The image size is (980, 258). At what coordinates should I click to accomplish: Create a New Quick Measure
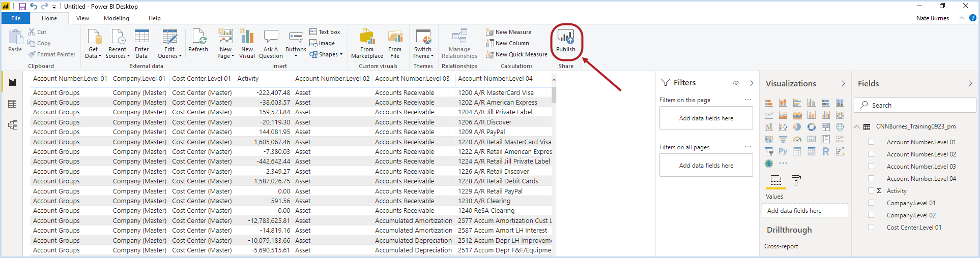[516, 54]
